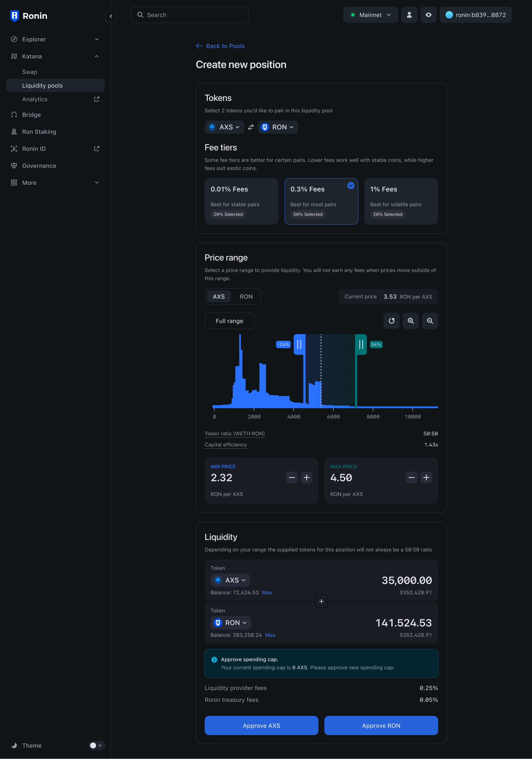Zoom out on the liquidity chart

click(x=430, y=321)
